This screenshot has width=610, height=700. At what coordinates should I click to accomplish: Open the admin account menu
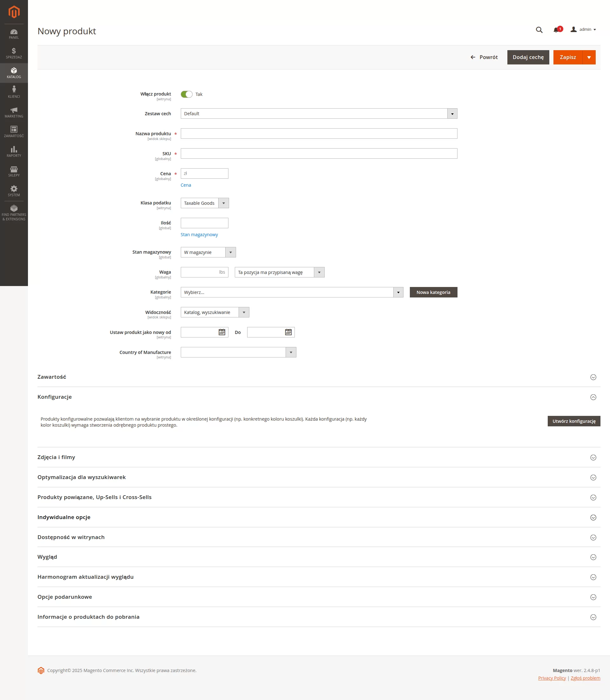[x=583, y=30]
